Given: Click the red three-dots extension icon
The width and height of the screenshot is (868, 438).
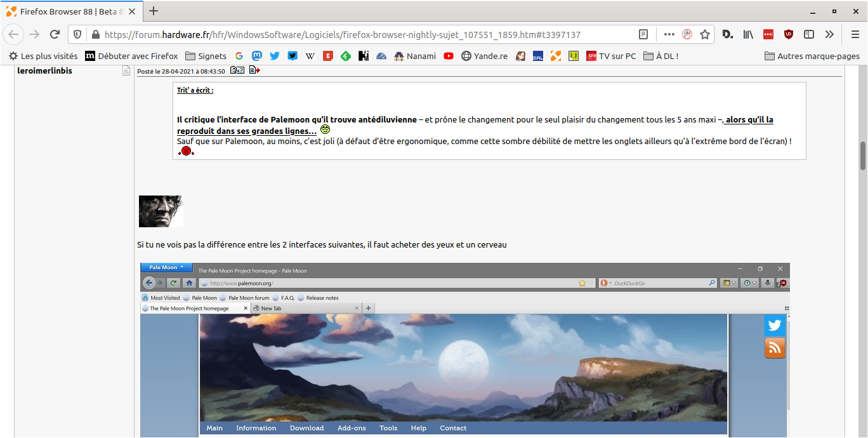Looking at the screenshot, I should 768,35.
